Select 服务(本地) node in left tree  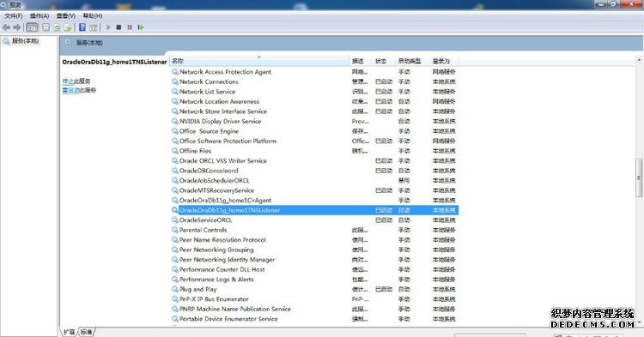click(25, 40)
